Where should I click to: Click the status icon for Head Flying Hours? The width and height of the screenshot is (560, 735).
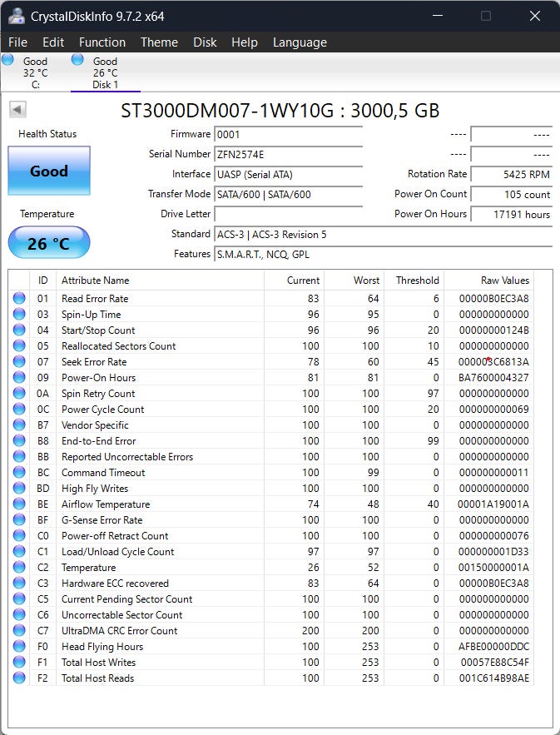coord(19,647)
